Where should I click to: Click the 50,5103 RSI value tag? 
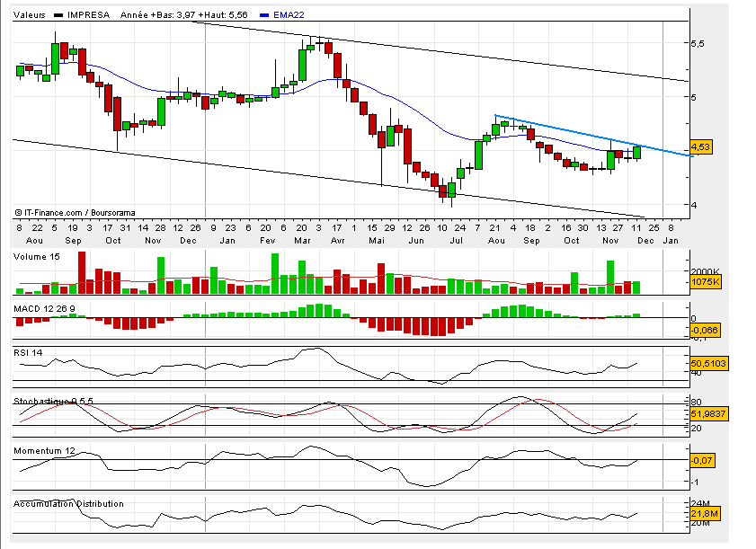[x=708, y=363]
